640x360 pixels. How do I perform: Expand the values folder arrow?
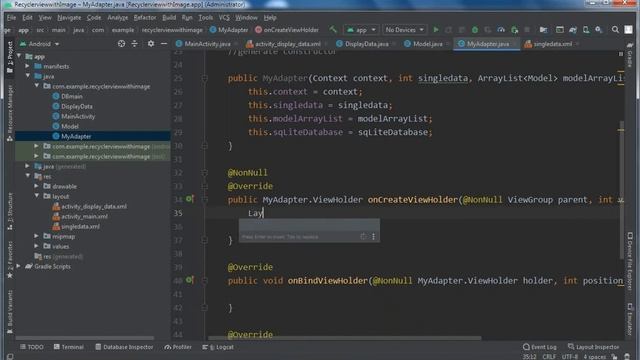click(36, 246)
